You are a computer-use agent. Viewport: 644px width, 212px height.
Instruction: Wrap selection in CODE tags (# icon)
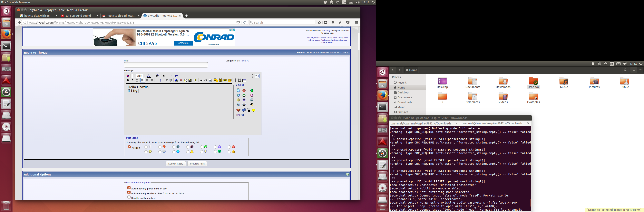pos(201,80)
